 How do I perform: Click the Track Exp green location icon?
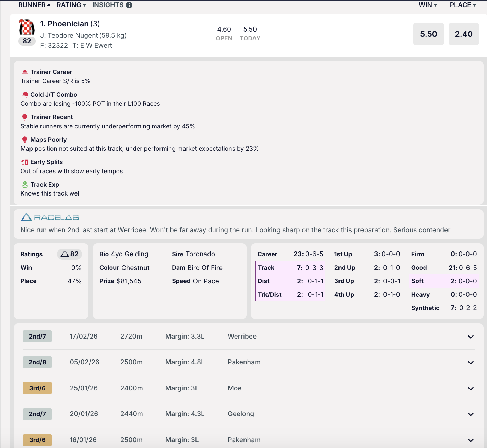pos(25,185)
